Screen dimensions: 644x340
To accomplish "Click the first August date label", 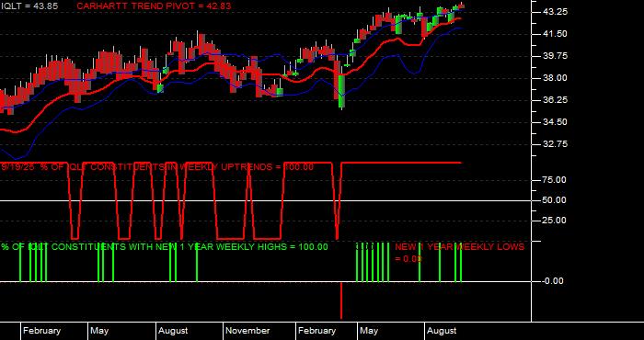I will pyautogui.click(x=173, y=331).
